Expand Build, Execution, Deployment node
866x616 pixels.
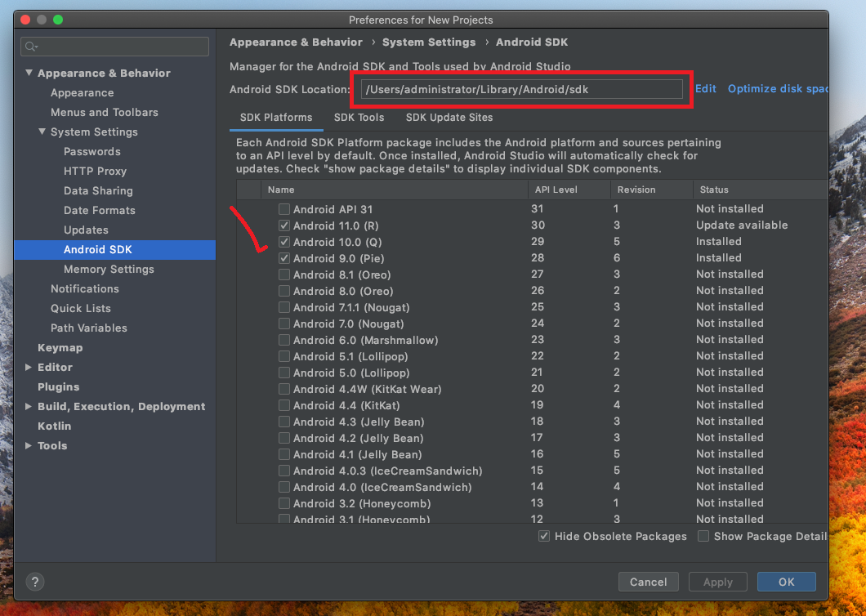tap(28, 406)
